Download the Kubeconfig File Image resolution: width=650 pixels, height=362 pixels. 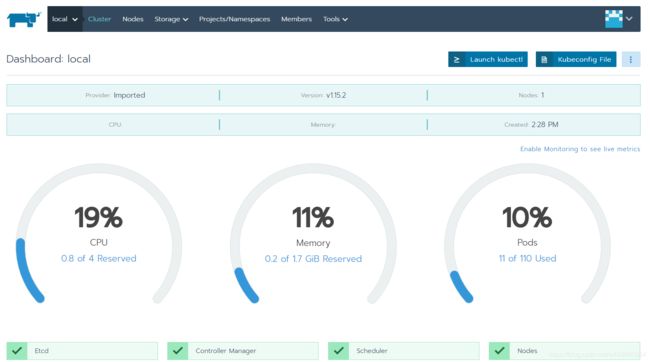(x=576, y=59)
